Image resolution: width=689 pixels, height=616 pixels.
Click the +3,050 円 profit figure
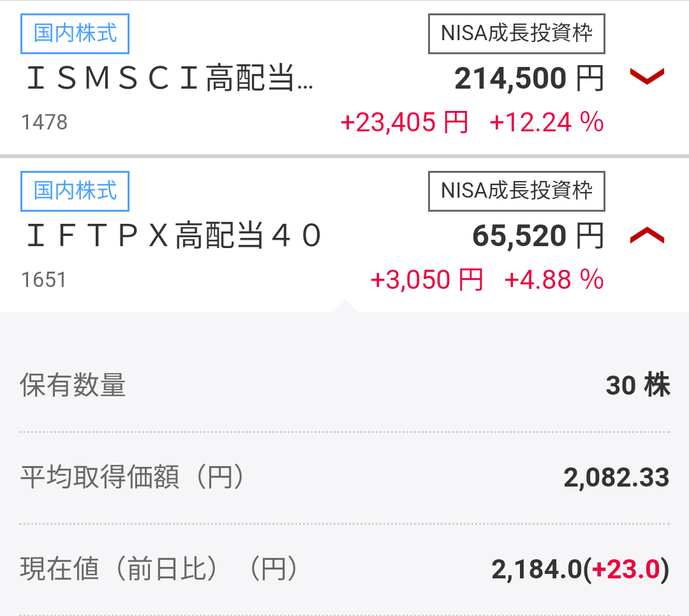tap(426, 279)
